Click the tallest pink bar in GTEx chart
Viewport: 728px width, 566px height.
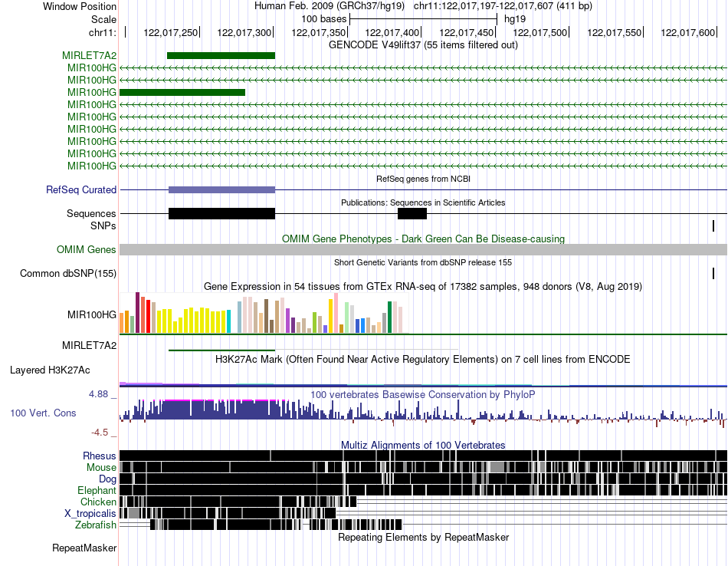click(x=336, y=313)
